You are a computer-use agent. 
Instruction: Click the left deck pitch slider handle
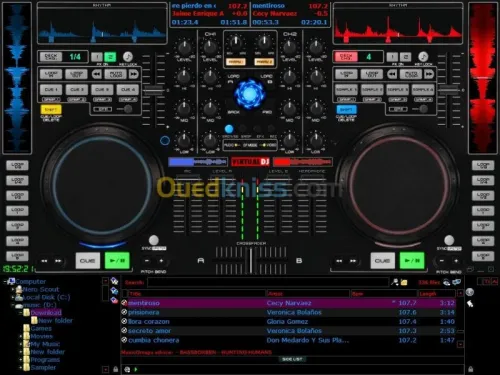[154, 90]
